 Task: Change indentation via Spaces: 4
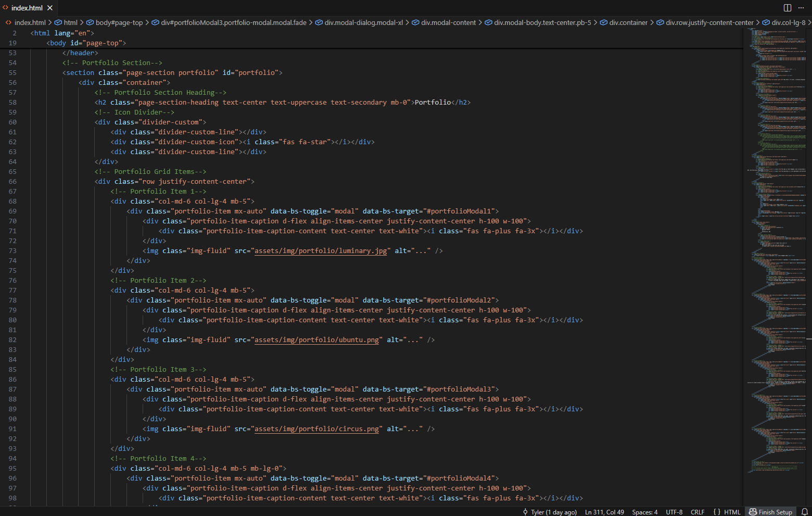pos(644,512)
